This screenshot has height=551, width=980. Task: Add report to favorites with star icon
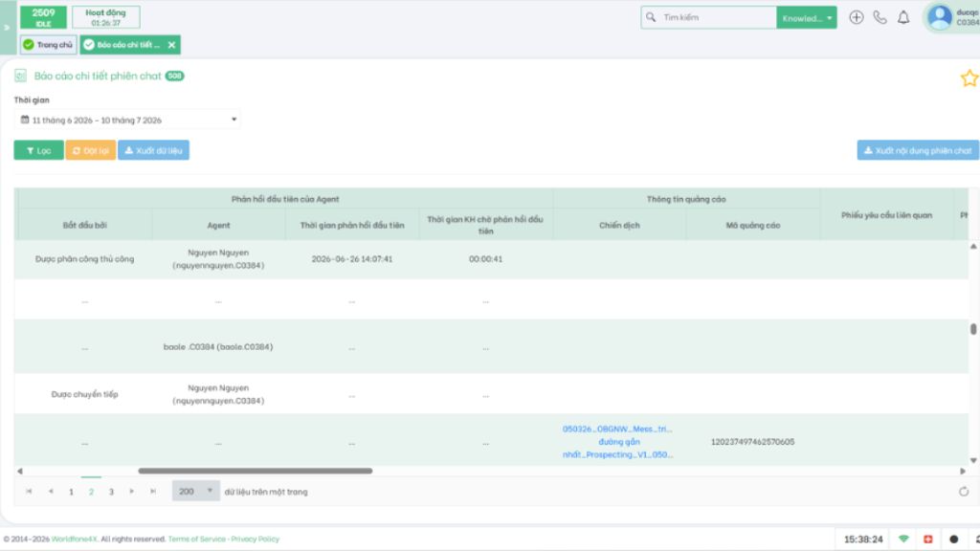(969, 78)
